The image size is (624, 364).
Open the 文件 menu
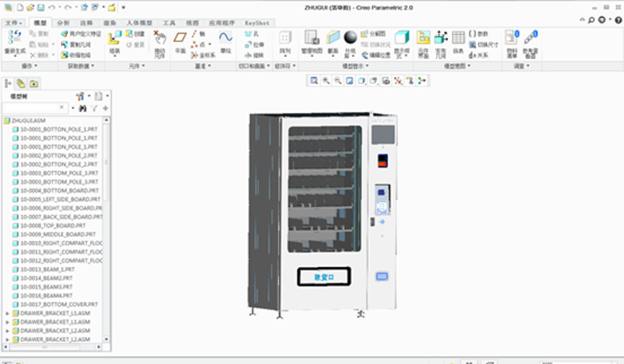(x=10, y=23)
